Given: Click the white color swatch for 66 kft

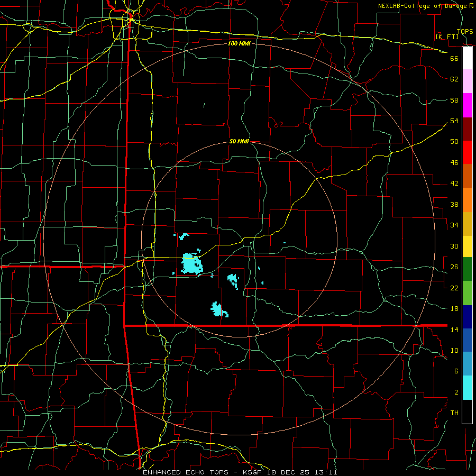Looking at the screenshot, I should (x=467, y=58).
